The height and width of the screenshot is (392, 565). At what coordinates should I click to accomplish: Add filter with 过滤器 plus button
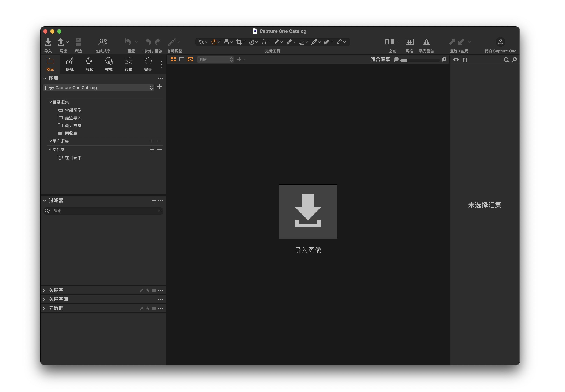(x=154, y=201)
